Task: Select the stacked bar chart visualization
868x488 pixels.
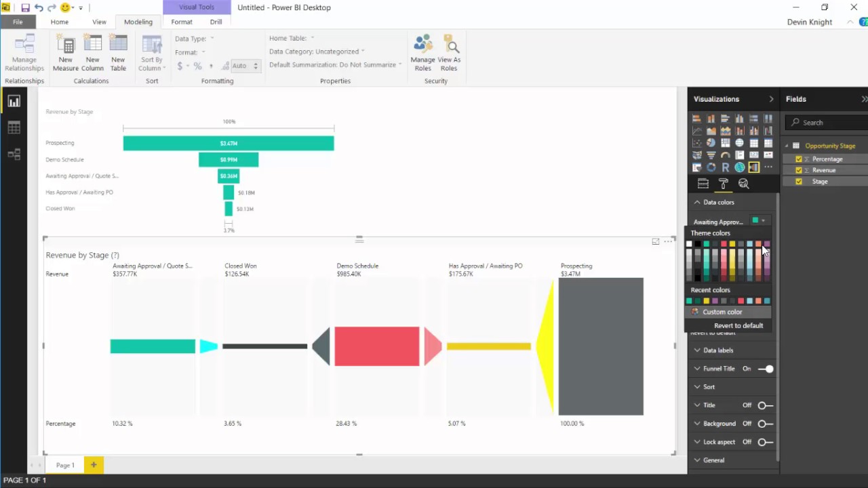Action: 696,119
